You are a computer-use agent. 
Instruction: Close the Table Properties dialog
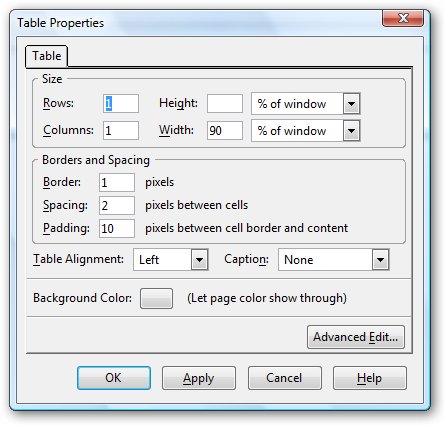[x=403, y=18]
